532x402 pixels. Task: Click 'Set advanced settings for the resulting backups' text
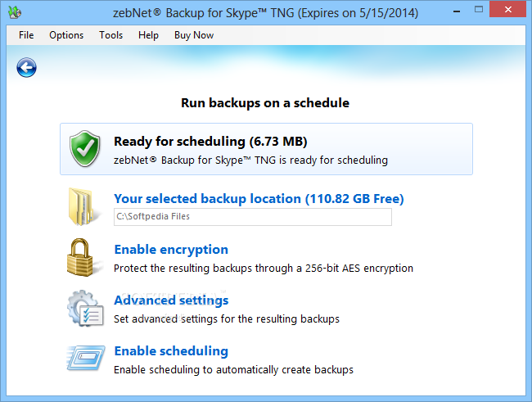(x=227, y=319)
